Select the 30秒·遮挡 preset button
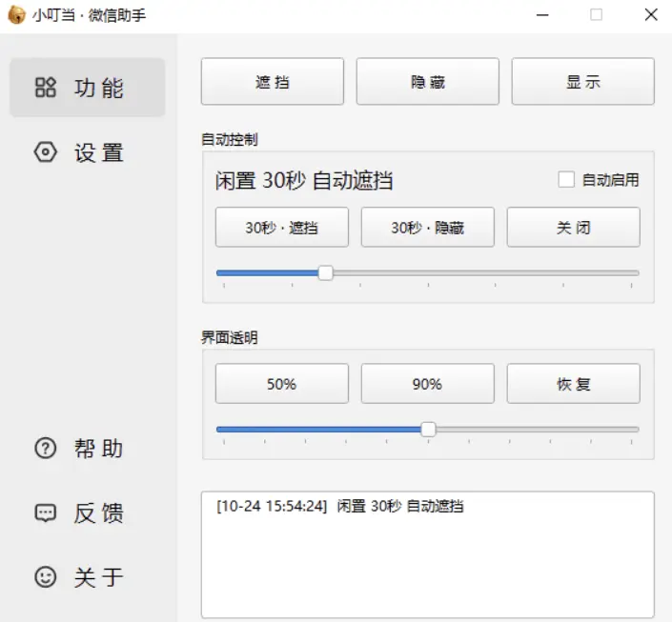This screenshot has height=622, width=672. click(x=281, y=228)
